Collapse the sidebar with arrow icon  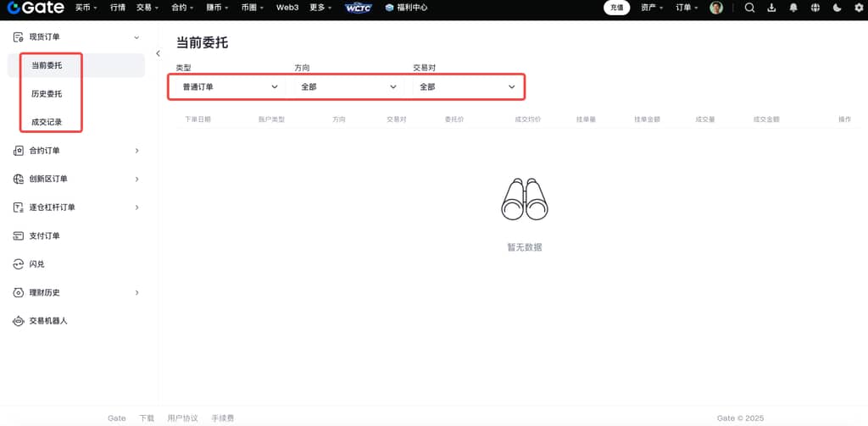158,54
